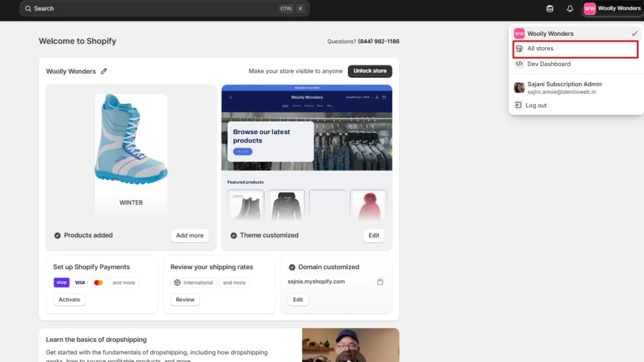The width and height of the screenshot is (644, 362).
Task: Open the Sidekick assistant icon in top bar
Action: pos(550,9)
